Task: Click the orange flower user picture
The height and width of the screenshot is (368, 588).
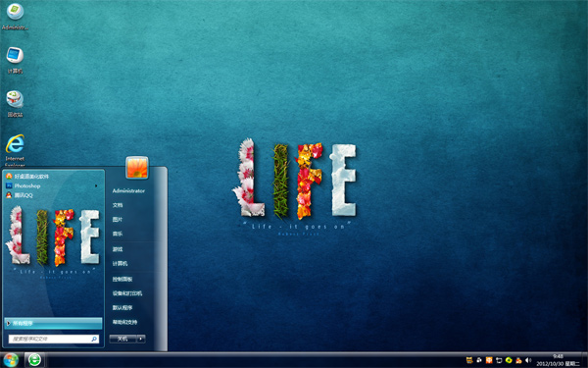Action: 137,168
